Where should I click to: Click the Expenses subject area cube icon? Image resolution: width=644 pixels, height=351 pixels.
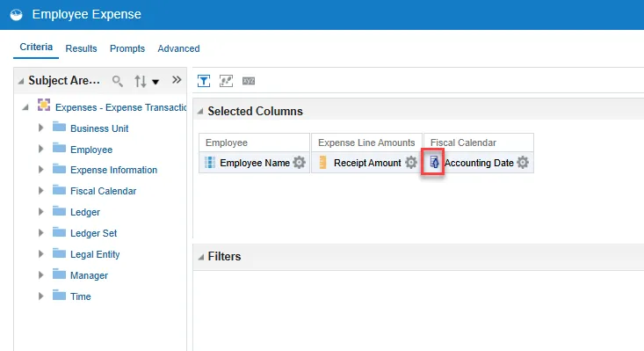pyautogui.click(x=44, y=105)
